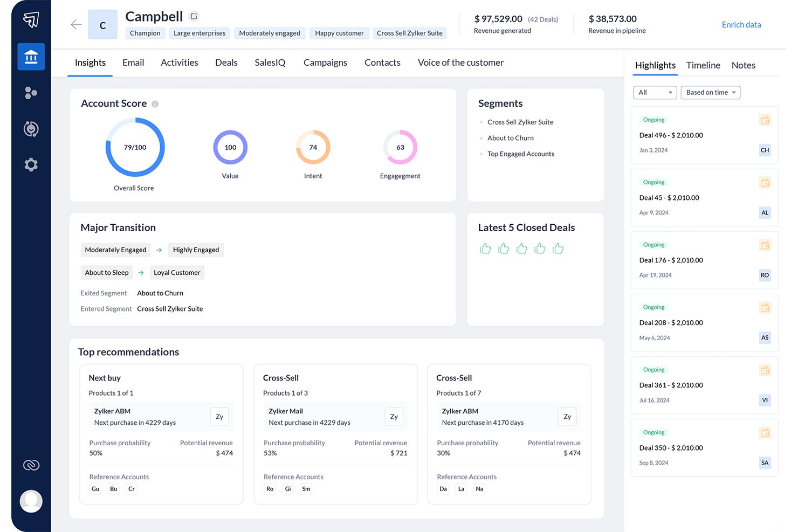Click the deal icon on Deal 496 card
798x532 pixels.
tap(765, 120)
